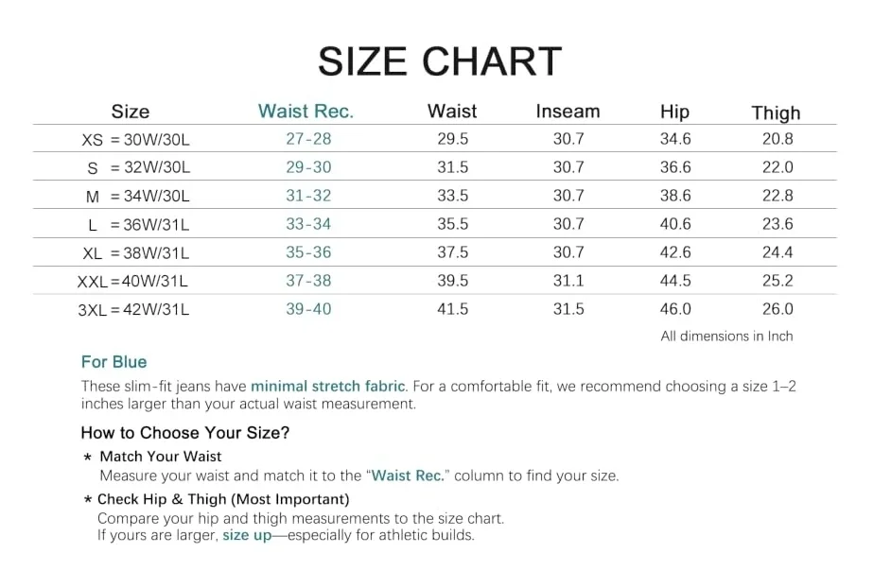This screenshot has width=891, height=588.
Task: Select the Hip column header
Action: [674, 112]
